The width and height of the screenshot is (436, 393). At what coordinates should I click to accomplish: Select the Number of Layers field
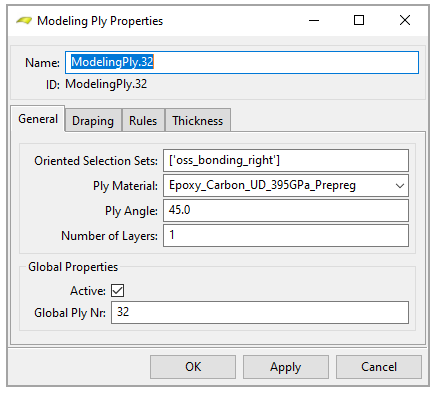tap(286, 235)
